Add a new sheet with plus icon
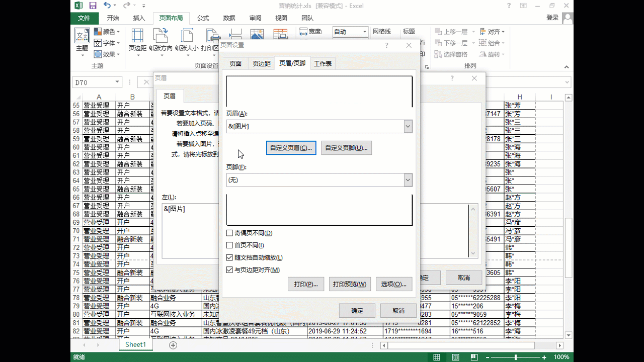 pyautogui.click(x=173, y=345)
